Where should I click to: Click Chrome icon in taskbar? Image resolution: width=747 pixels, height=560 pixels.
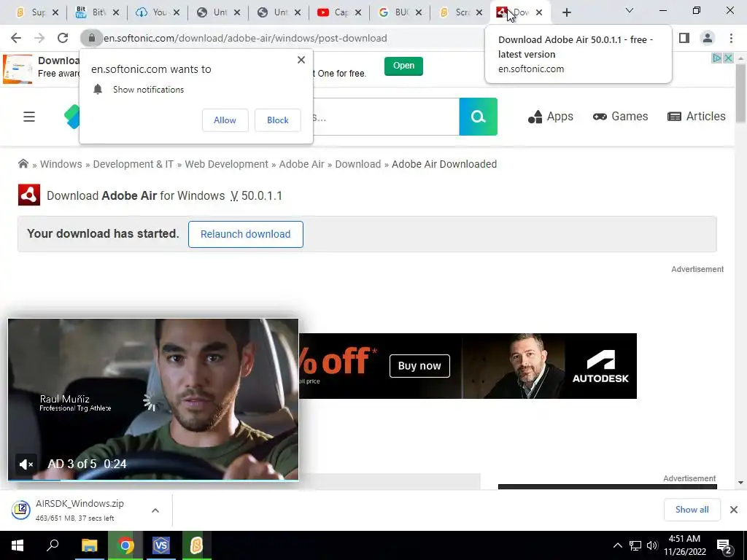point(125,545)
